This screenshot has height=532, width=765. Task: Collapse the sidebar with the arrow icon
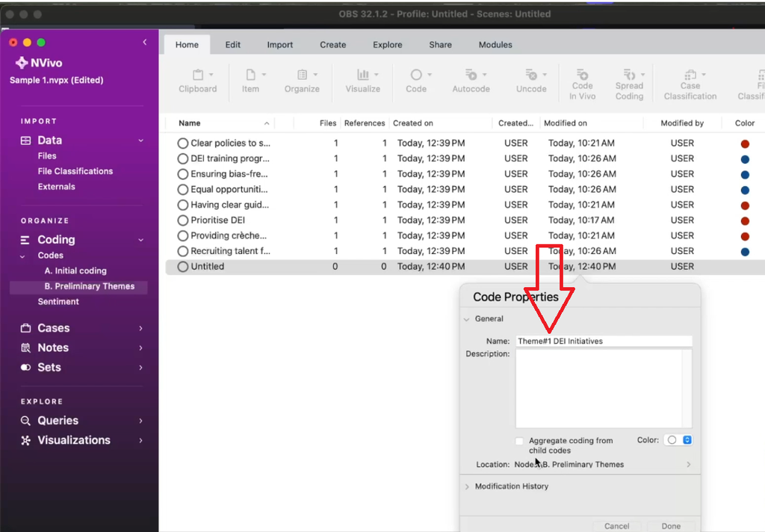click(x=145, y=43)
